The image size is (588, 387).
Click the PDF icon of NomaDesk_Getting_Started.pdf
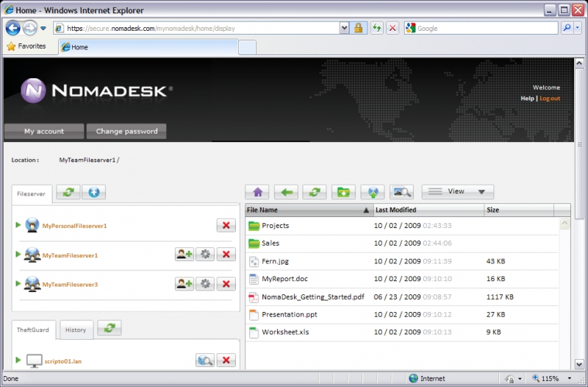click(x=254, y=297)
